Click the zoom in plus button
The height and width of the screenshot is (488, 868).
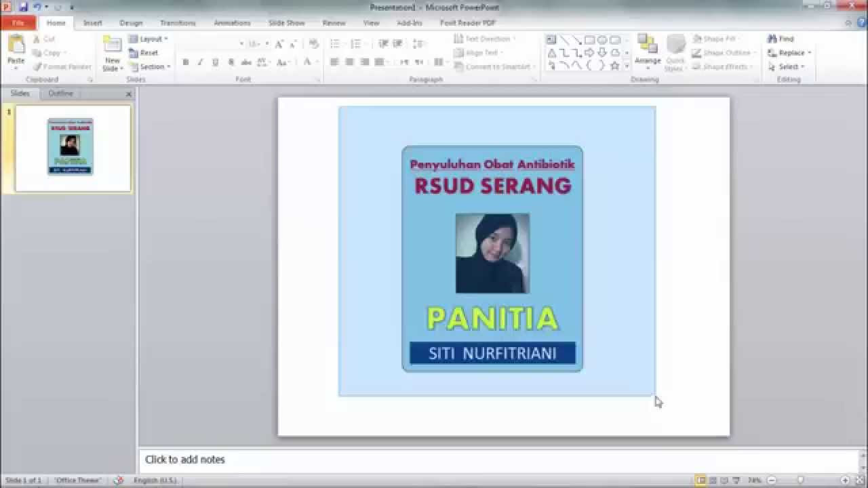tap(845, 481)
